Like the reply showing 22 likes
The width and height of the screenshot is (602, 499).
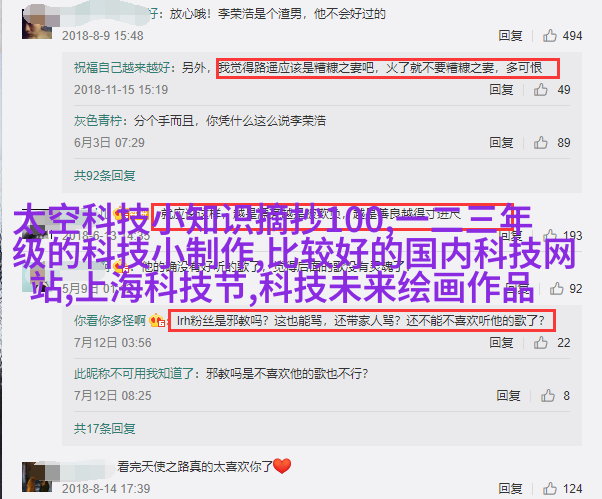pos(540,342)
